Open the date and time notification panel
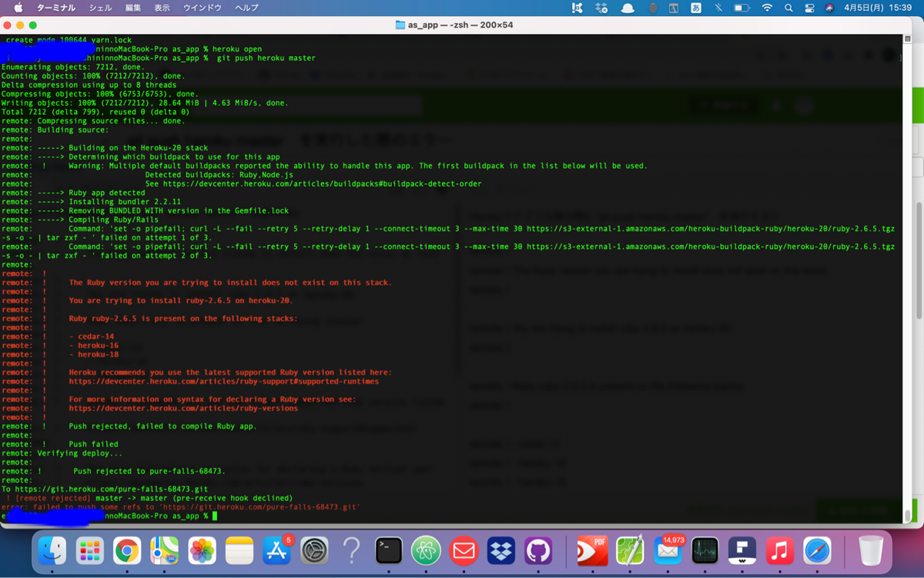The height and width of the screenshot is (578, 924). [x=879, y=8]
